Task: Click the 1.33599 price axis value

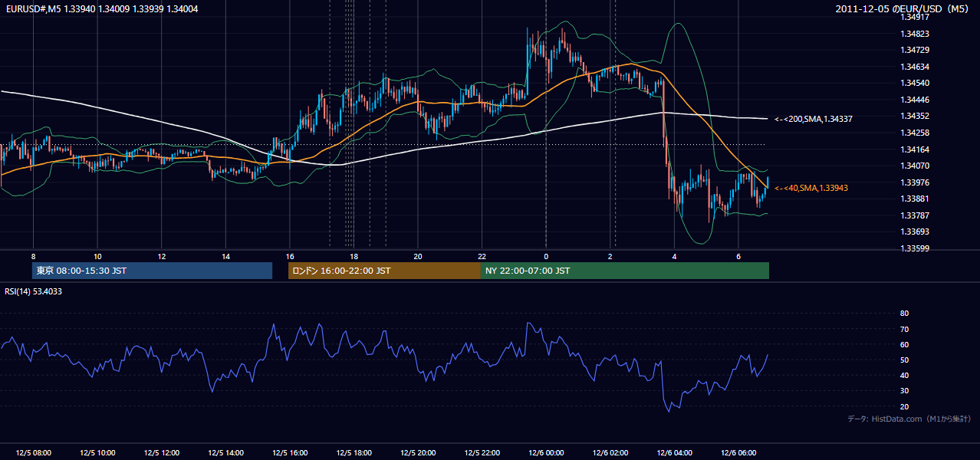Action: click(x=915, y=248)
